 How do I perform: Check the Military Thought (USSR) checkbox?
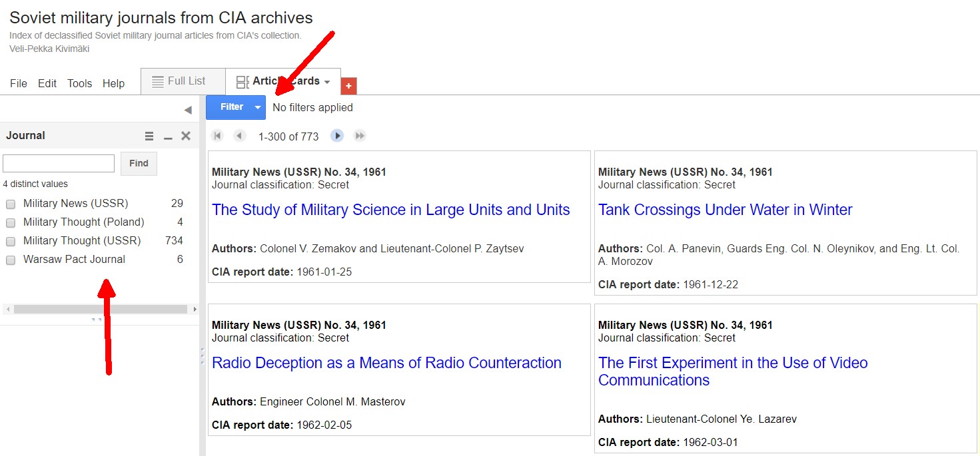click(11, 241)
